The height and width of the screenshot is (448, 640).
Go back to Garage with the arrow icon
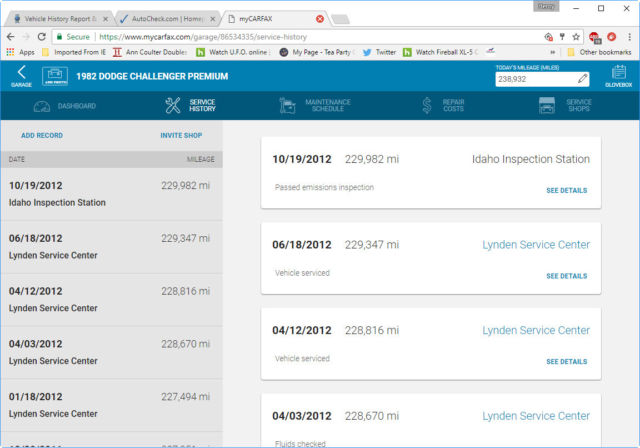(21, 72)
